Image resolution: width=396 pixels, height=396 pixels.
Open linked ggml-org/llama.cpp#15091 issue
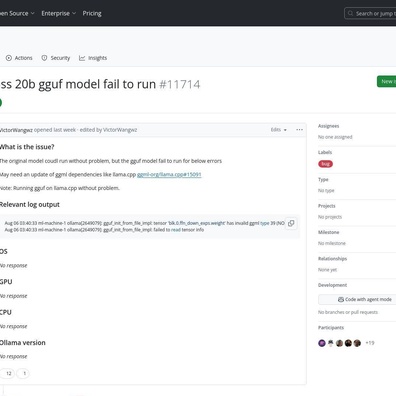(169, 174)
